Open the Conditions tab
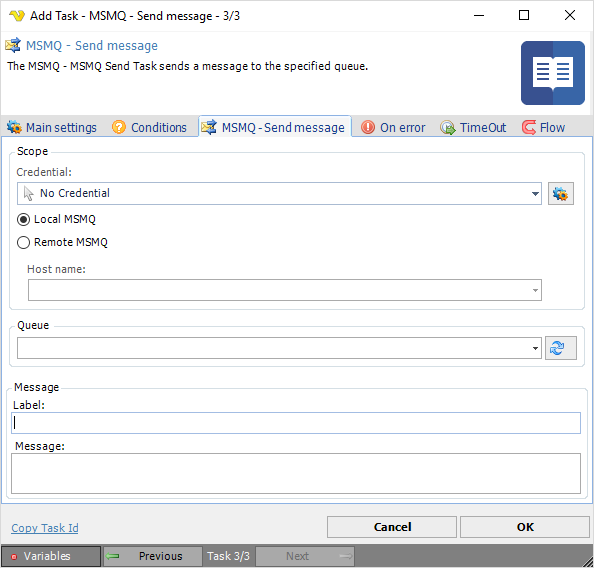This screenshot has height=568, width=594. [x=149, y=127]
